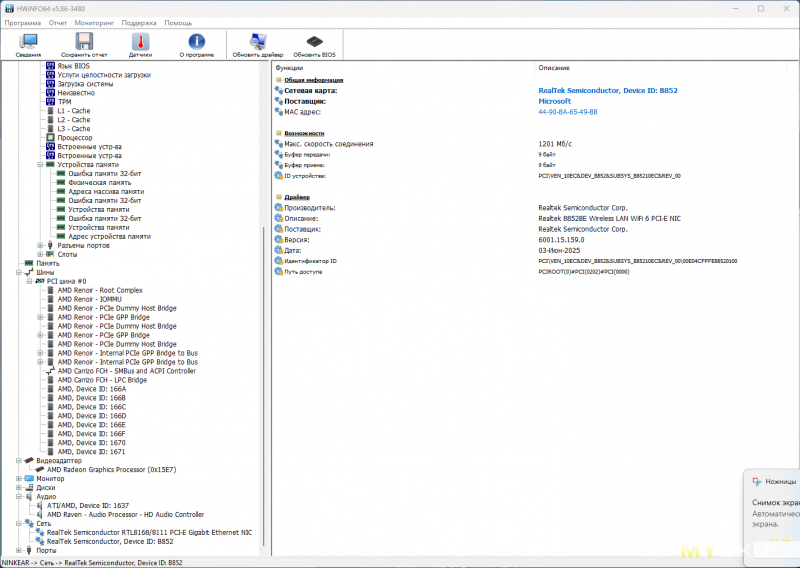
Task: Select AMD Radeon Graphics Processor entry
Action: 111,470
